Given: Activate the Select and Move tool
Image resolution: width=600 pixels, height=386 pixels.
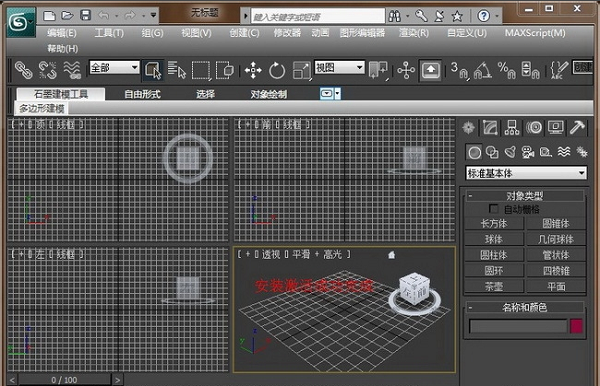Looking at the screenshot, I should click(253, 70).
